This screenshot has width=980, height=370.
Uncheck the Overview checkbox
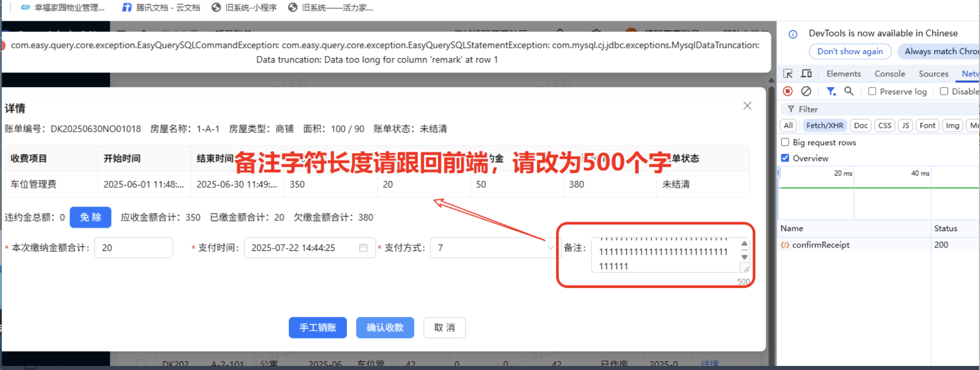[785, 158]
